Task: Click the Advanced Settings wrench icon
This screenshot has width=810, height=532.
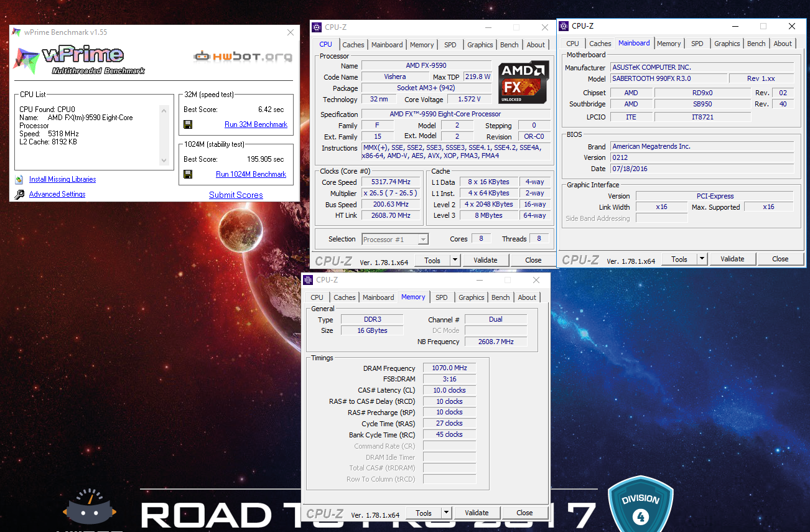Action: [x=19, y=194]
